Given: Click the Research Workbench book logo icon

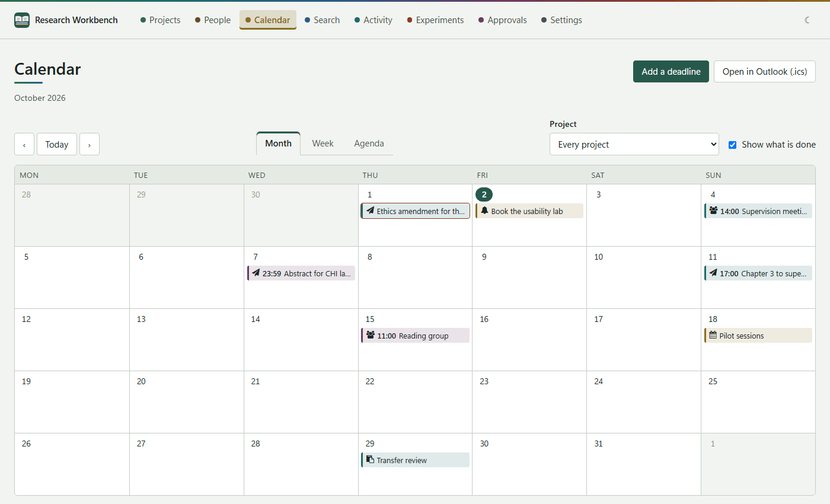Looking at the screenshot, I should (22, 20).
